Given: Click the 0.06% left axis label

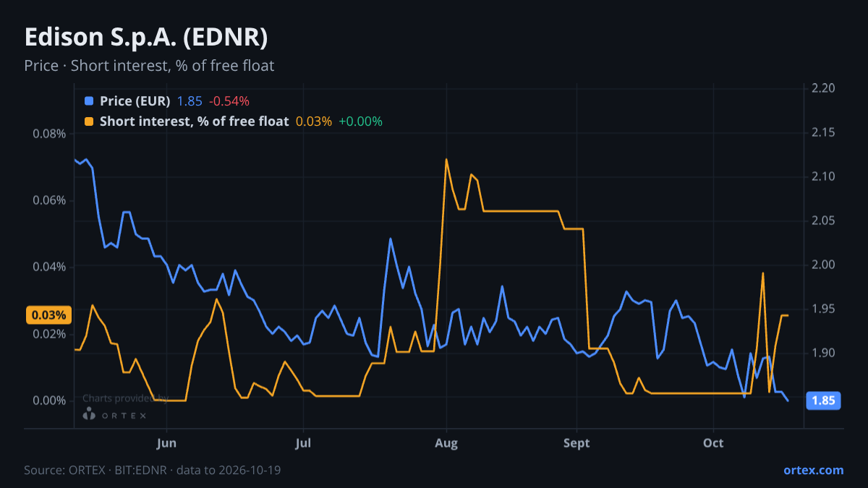Looking at the screenshot, I should [x=49, y=200].
